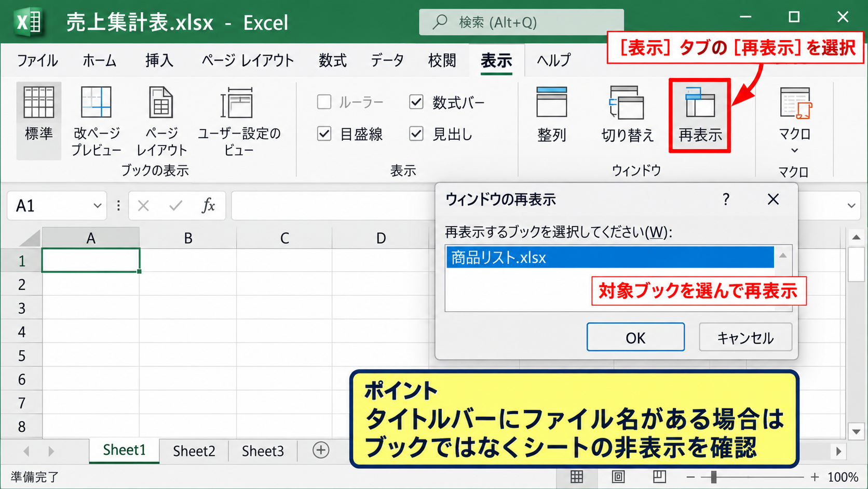Click the formula bar options dots
Viewport: 868px width, 489px height.
[x=118, y=206]
